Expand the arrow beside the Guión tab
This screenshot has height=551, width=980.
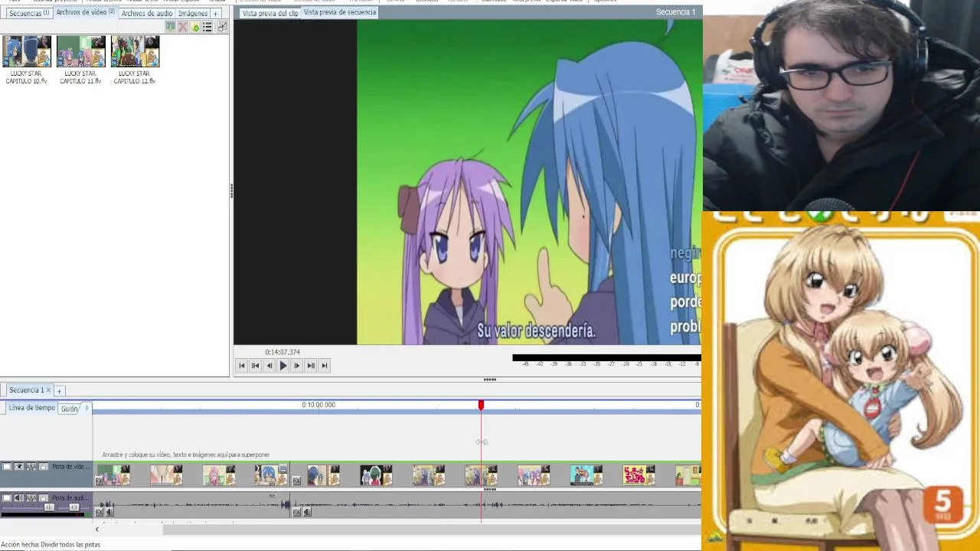coord(87,408)
